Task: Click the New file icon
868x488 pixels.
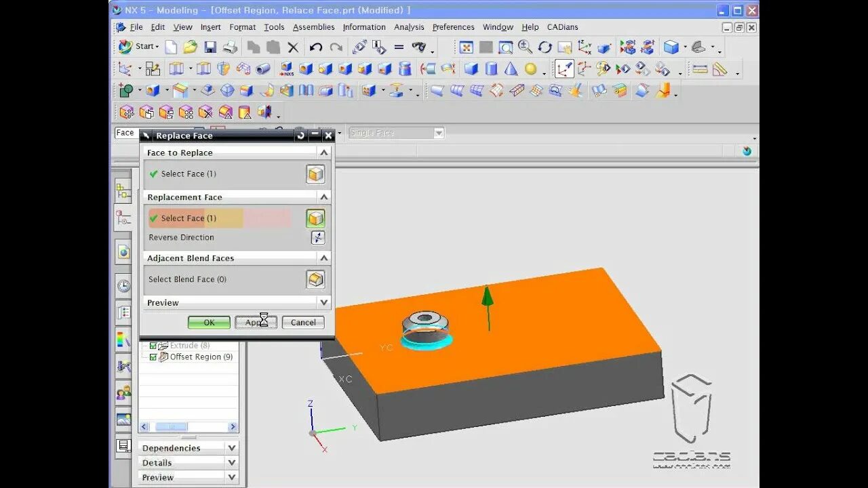Action: point(171,47)
